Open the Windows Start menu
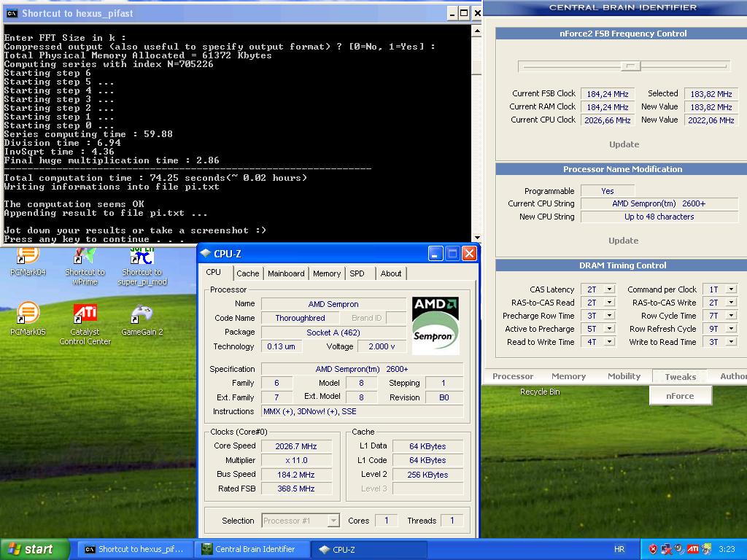Screen dimensions: 747x560 coord(34,549)
